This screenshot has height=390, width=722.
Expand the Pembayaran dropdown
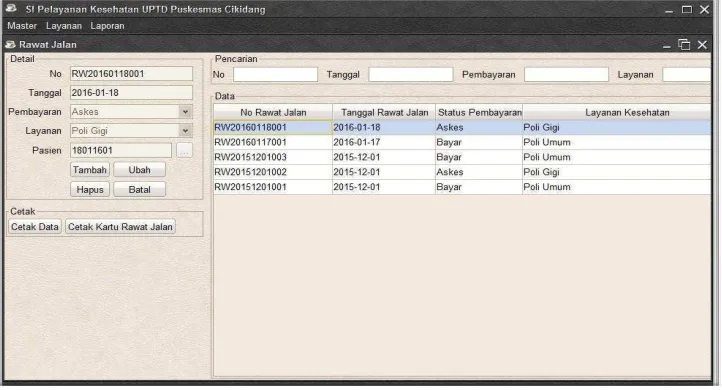pyautogui.click(x=185, y=112)
